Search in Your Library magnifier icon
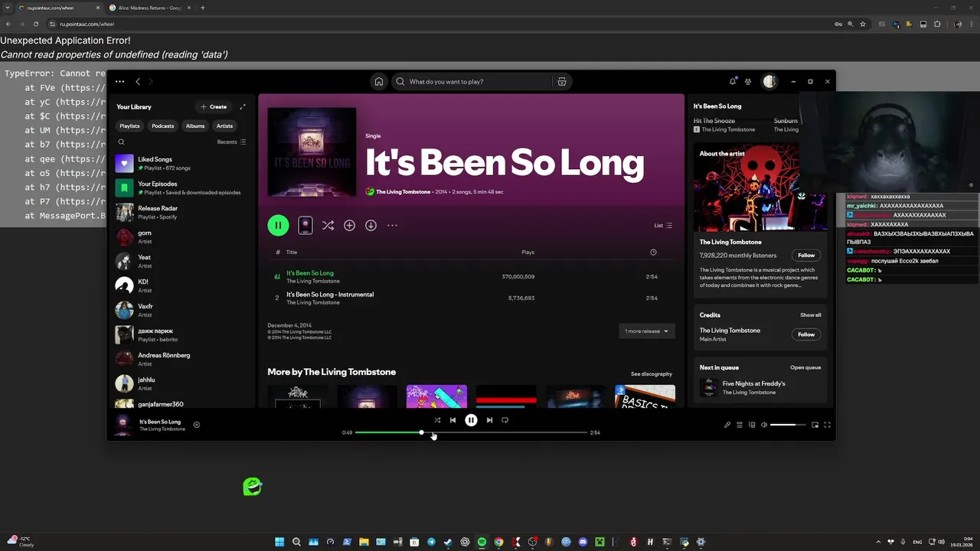Viewport: 980px width, 551px height. click(121, 142)
